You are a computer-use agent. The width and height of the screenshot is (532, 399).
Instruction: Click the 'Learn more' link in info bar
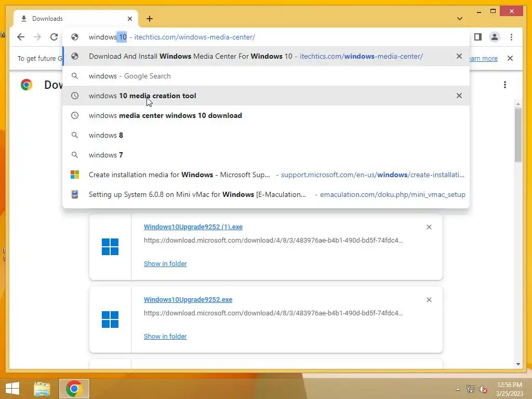[484, 58]
